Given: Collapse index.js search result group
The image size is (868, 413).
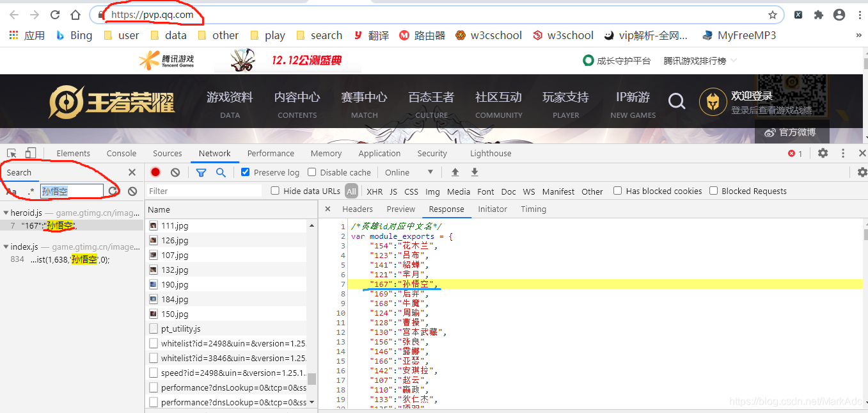Looking at the screenshot, I should click(6, 247).
